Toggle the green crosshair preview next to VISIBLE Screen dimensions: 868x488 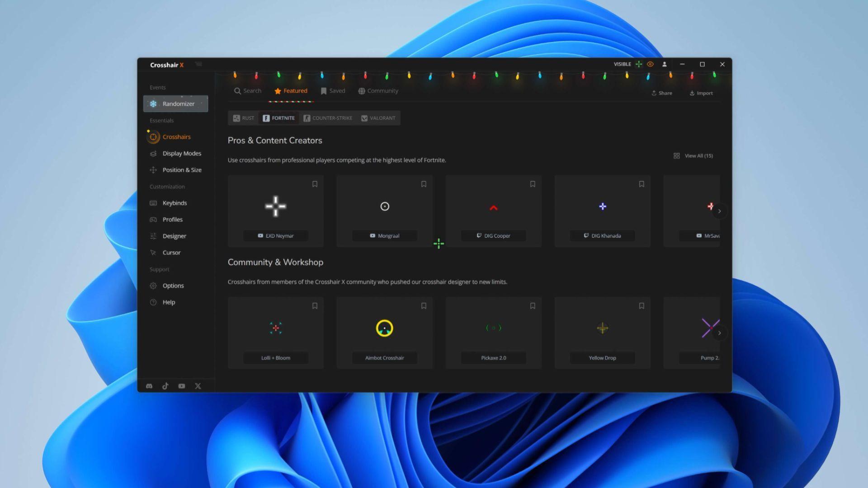[639, 64]
